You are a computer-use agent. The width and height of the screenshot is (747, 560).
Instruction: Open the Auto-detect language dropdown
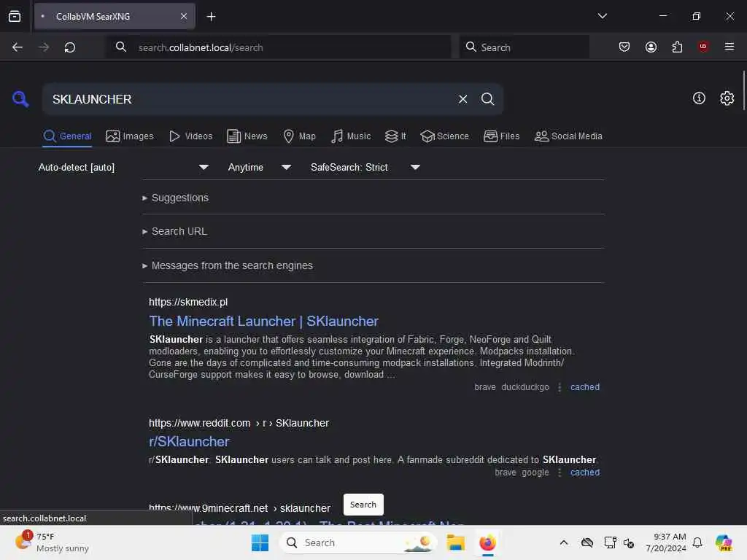pos(123,167)
